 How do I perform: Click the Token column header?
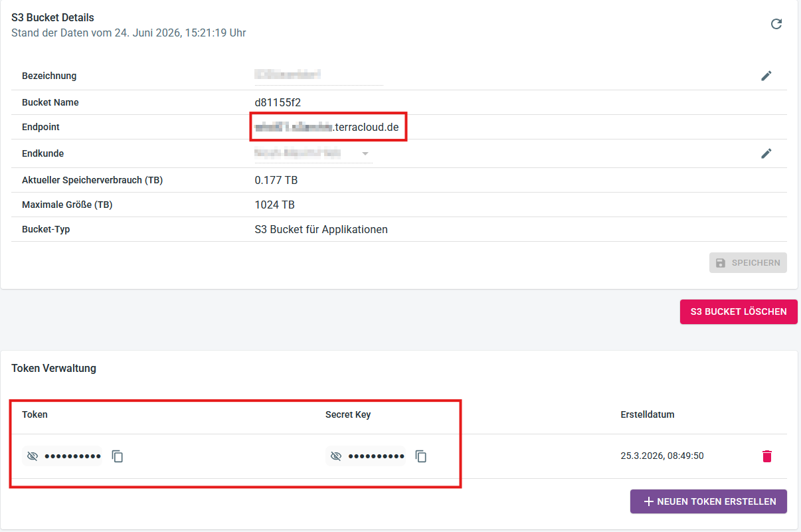(35, 414)
